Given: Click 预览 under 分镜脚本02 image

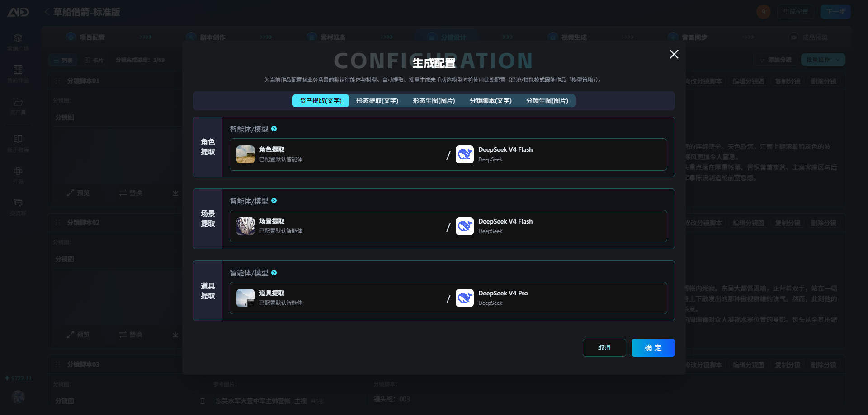Looking at the screenshot, I should pos(78,335).
